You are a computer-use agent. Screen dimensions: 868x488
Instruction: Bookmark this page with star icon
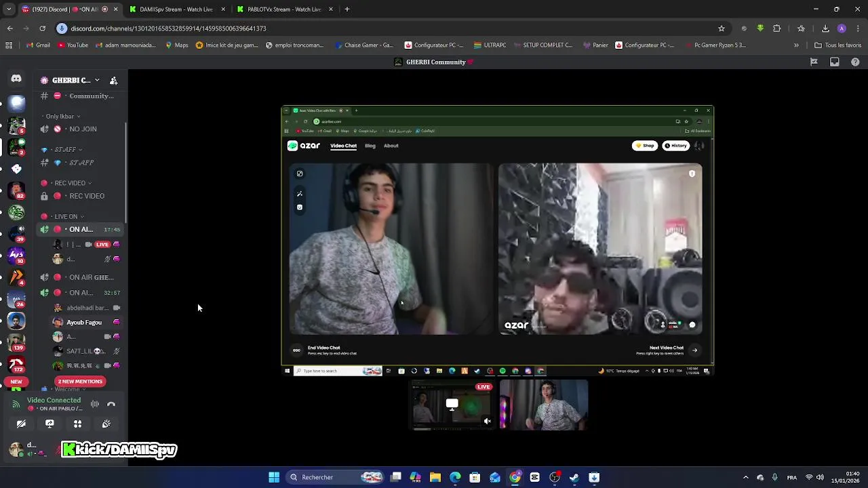pos(722,28)
